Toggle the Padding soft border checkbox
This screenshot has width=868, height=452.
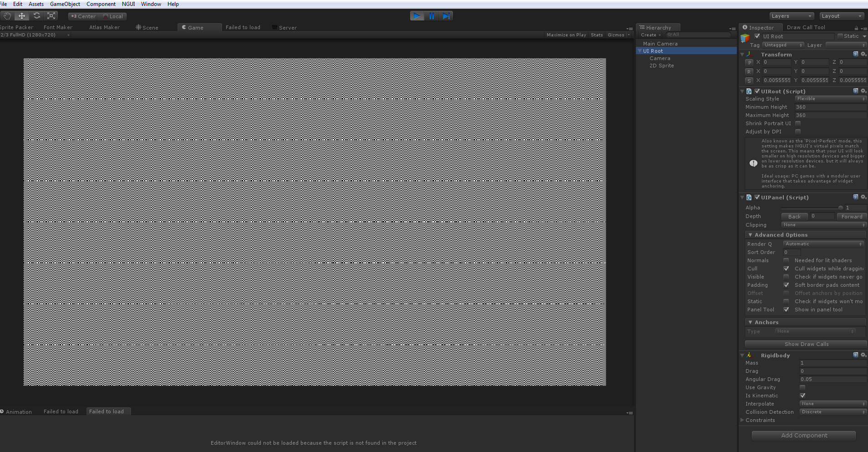[x=786, y=285]
